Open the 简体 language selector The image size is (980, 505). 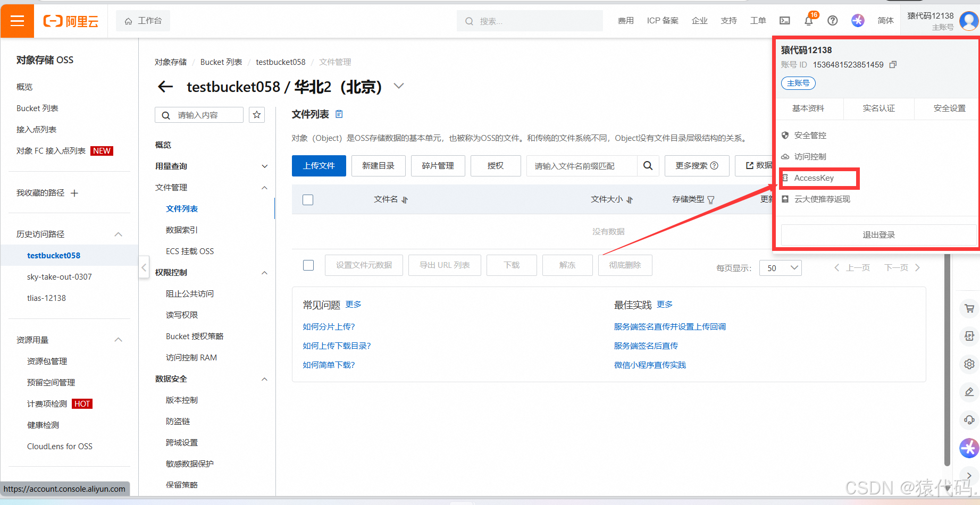coord(885,21)
